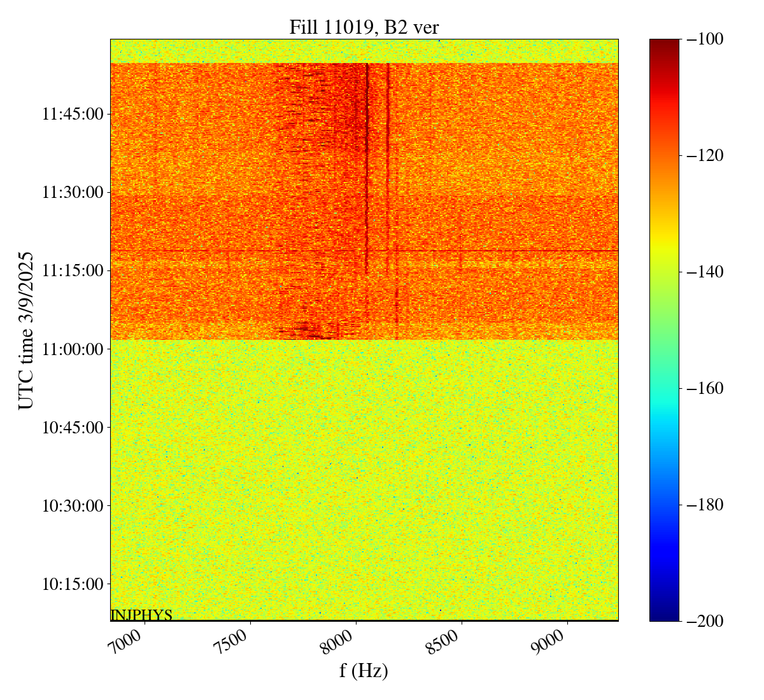This screenshot has width=764, height=700.
Task: Select the 10:30:00 time tick label
Action: pos(73,506)
